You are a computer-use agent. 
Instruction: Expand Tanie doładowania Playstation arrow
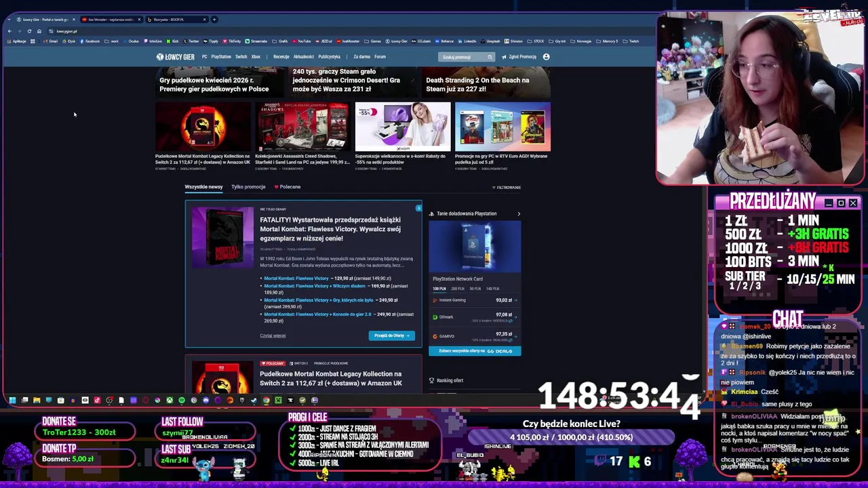click(519, 213)
